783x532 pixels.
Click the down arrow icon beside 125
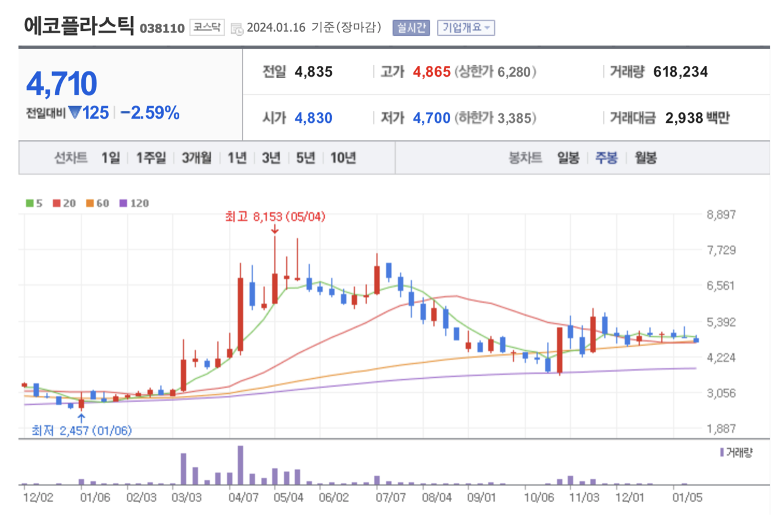pyautogui.click(x=75, y=113)
